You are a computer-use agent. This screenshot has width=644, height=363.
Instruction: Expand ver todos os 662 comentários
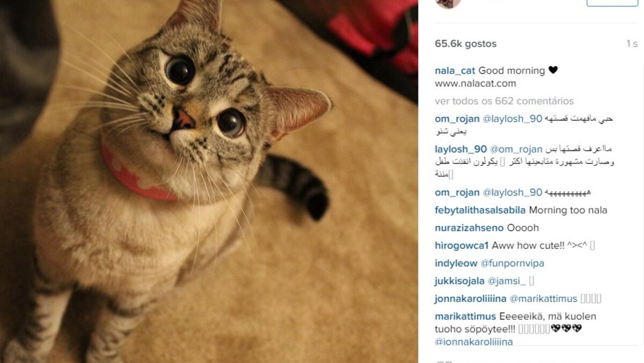tap(504, 101)
